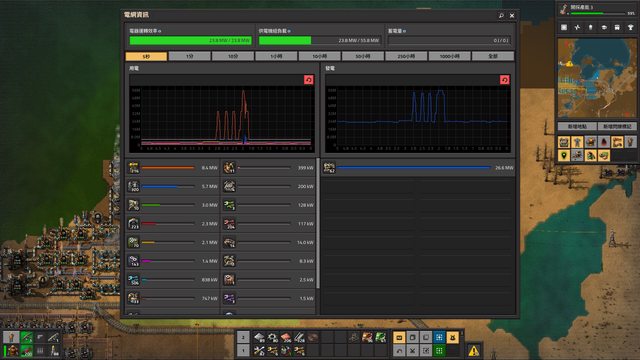The image size is (640, 360).
Task: Open the trophy achievements icon
Action: pyautogui.click(x=630, y=27)
